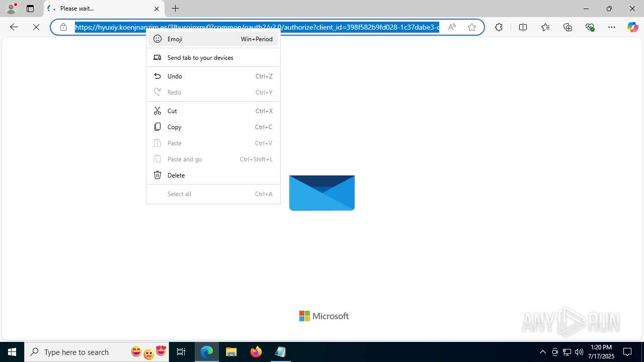Select Send tab to your devices
Screen dimensions: 644x362
(213, 57)
